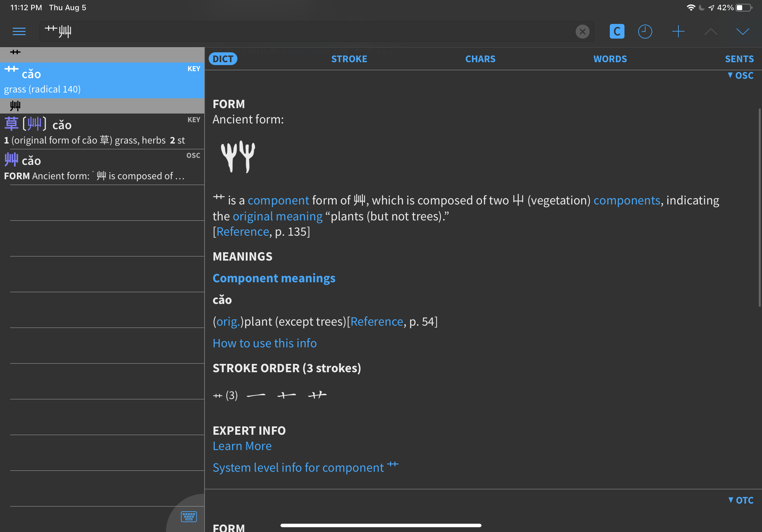Image resolution: width=762 pixels, height=532 pixels.
Task: Go to previous entry with up chevron
Action: point(711,32)
